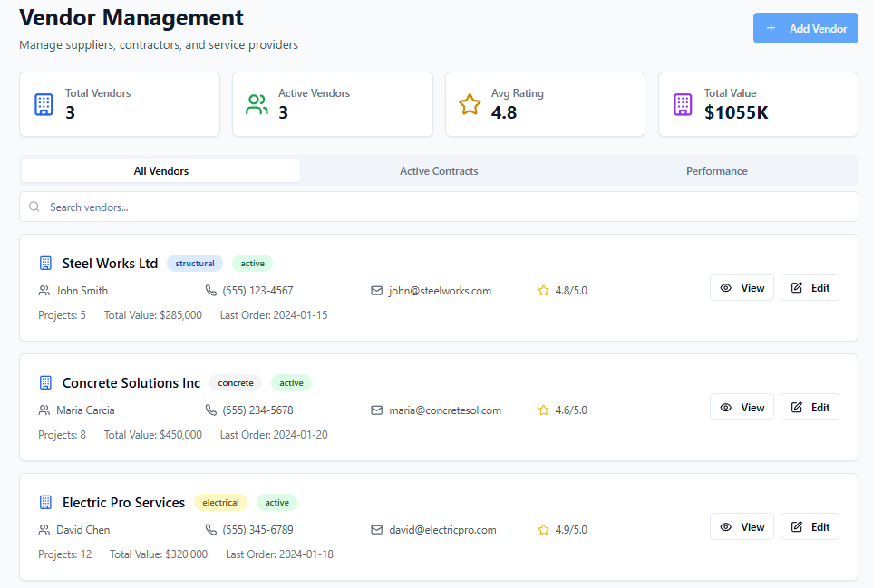Click the Concrete Solutions Inc vendor name

click(131, 382)
